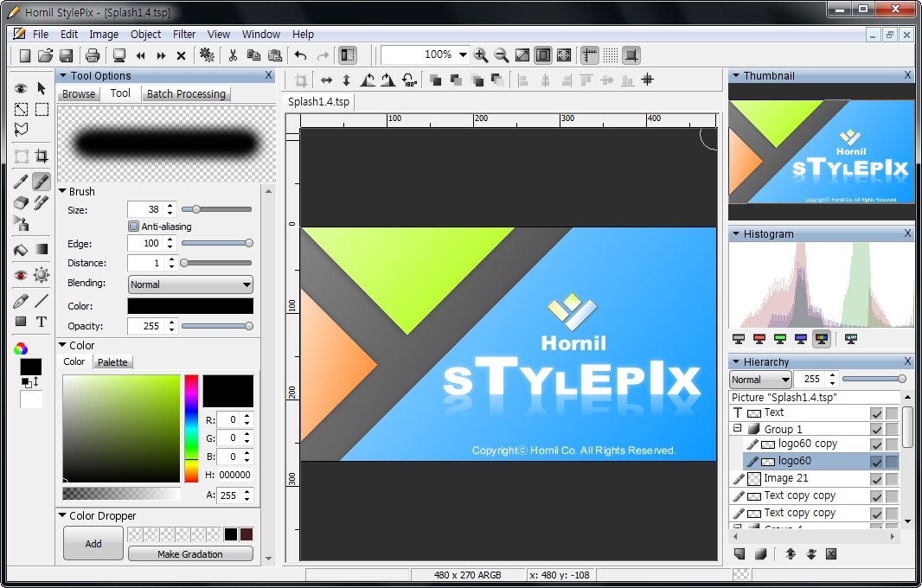Switch to the Browse tab
The image size is (922, 588).
pos(79,94)
